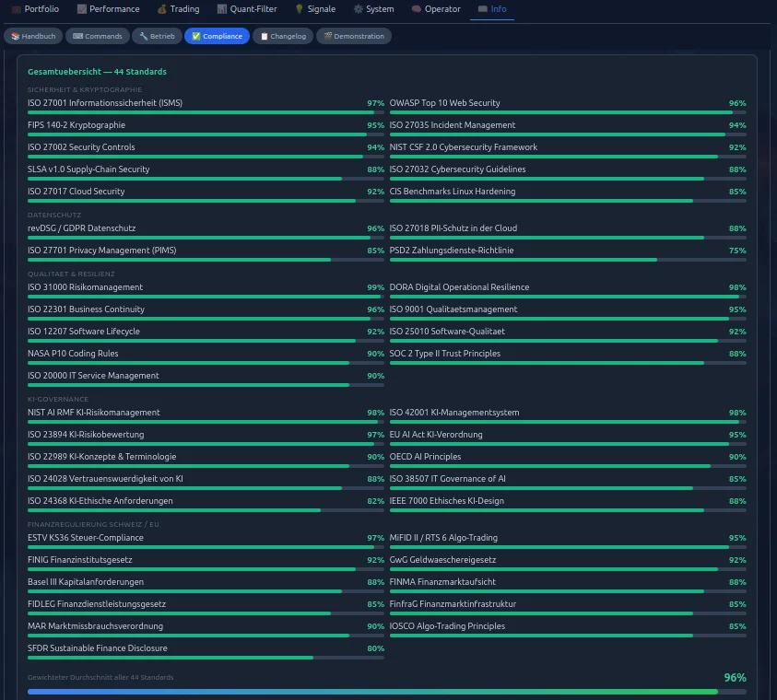Click 'MiFID II / RTS 6 Algo-Trading' label

[443, 538]
